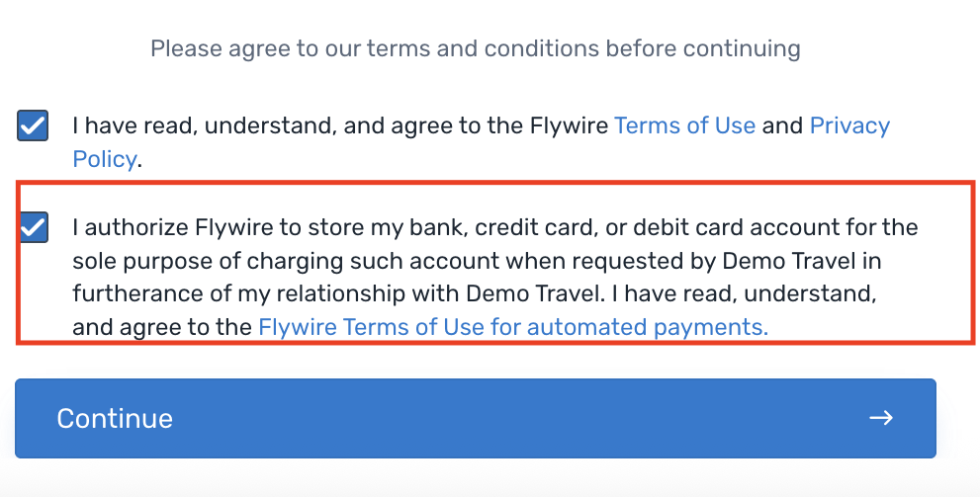Image resolution: width=980 pixels, height=497 pixels.
Task: Click the arrow icon on Continue button
Action: pos(880,418)
